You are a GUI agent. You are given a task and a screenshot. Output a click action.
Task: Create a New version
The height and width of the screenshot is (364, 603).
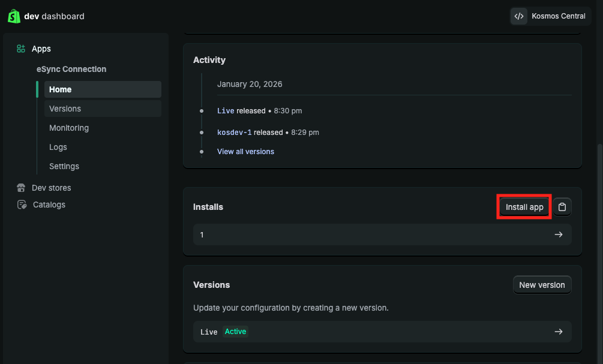coord(542,285)
